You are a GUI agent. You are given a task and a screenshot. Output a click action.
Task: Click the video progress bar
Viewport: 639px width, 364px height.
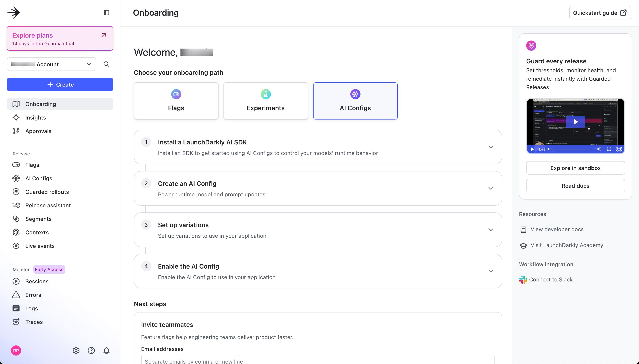pyautogui.click(x=569, y=149)
